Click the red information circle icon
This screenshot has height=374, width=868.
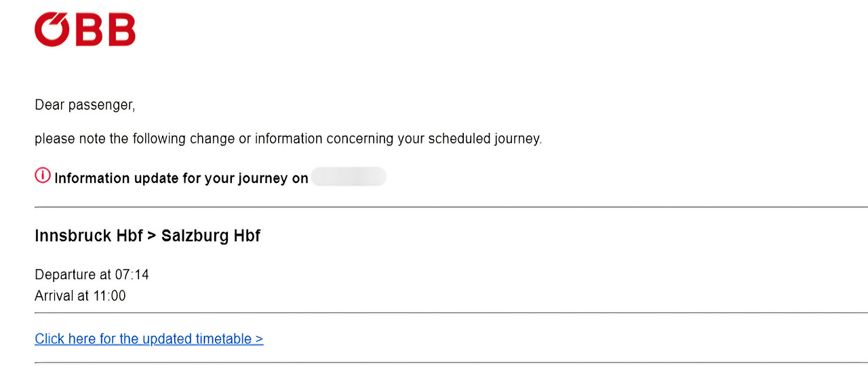pos(42,176)
